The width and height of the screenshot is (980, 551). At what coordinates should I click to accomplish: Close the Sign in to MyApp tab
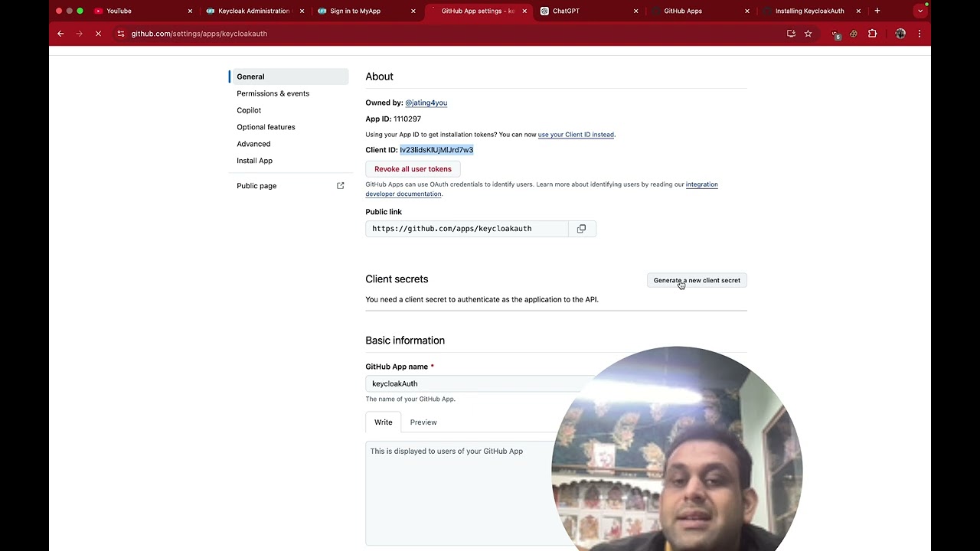(x=413, y=11)
